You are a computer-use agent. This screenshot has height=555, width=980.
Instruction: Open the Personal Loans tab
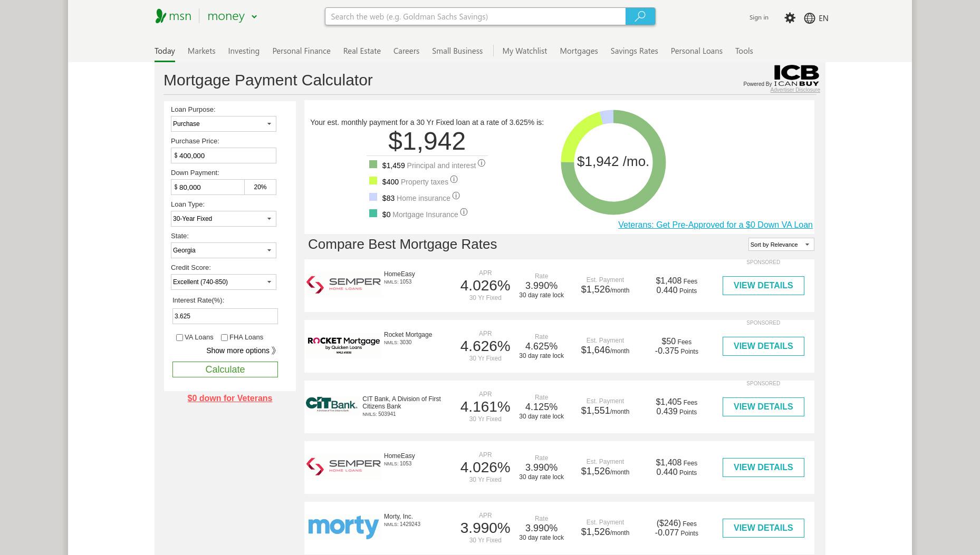(x=696, y=51)
